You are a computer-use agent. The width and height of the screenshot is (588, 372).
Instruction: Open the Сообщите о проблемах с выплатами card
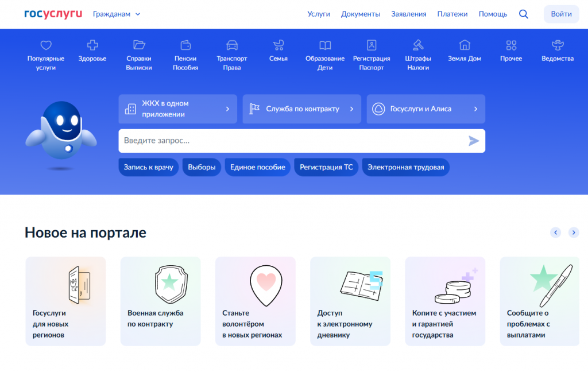[x=540, y=301]
